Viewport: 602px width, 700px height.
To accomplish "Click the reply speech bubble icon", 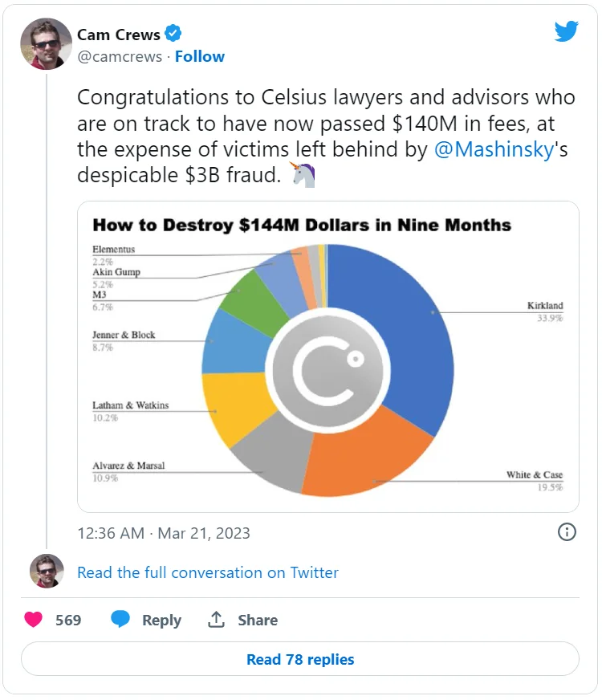I will 120,620.
